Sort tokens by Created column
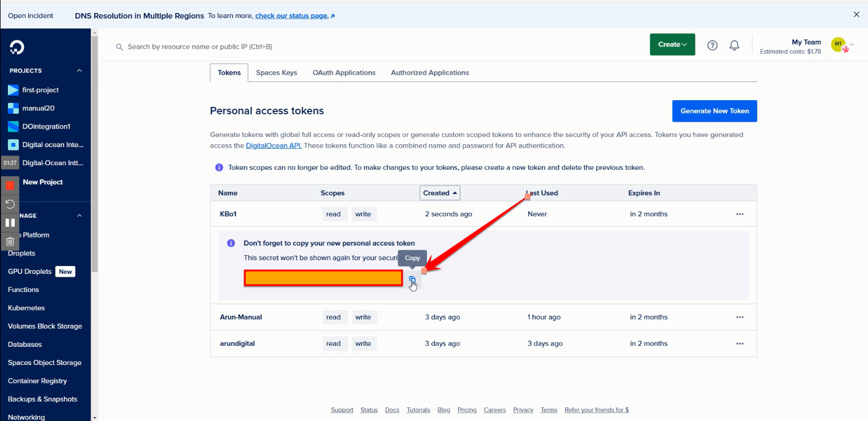Screen dimensions: 868x421 pyautogui.click(x=440, y=193)
